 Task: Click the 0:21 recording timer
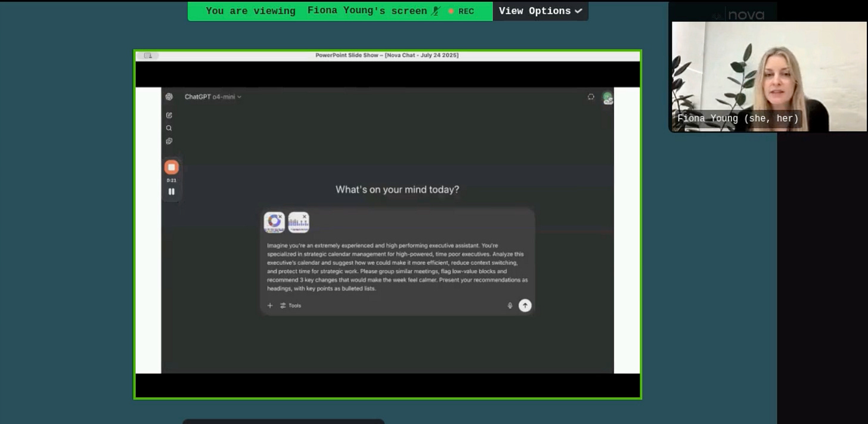[x=172, y=180]
